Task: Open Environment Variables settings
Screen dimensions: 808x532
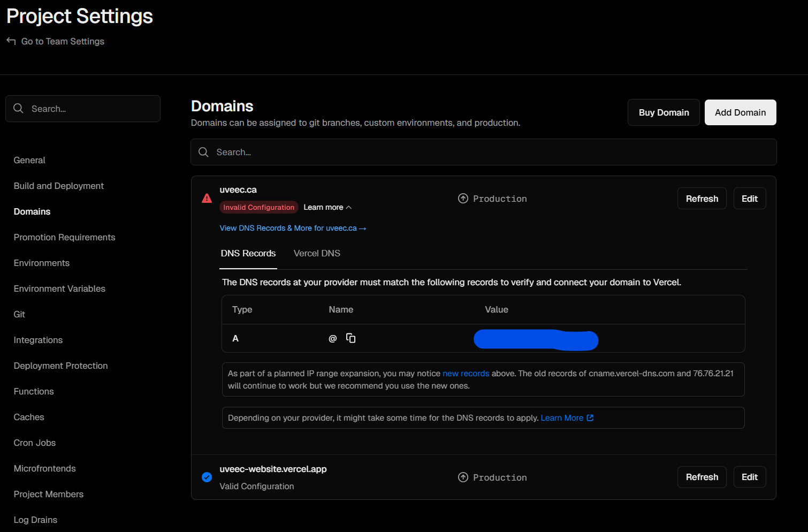Action: pyautogui.click(x=59, y=289)
